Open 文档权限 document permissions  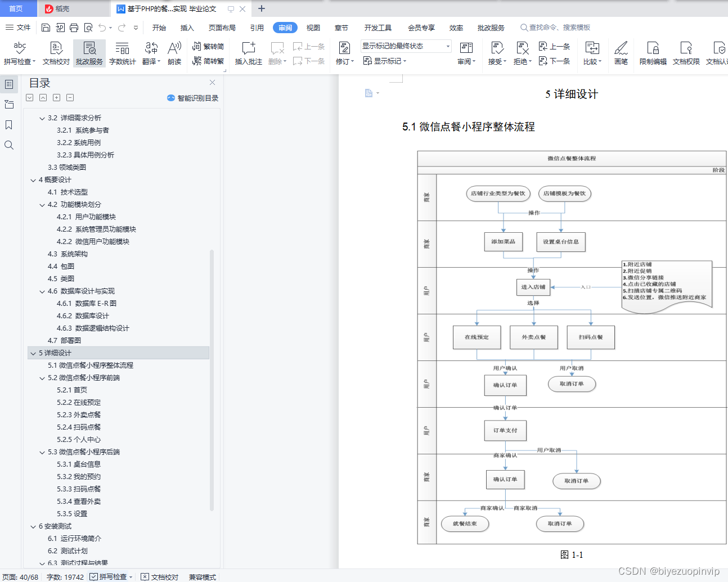(686, 53)
